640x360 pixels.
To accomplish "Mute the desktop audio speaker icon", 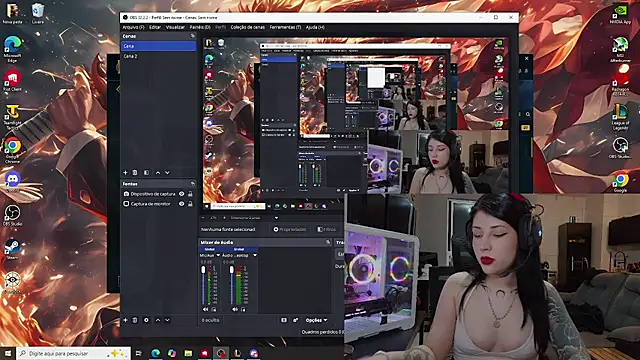I will 234,309.
